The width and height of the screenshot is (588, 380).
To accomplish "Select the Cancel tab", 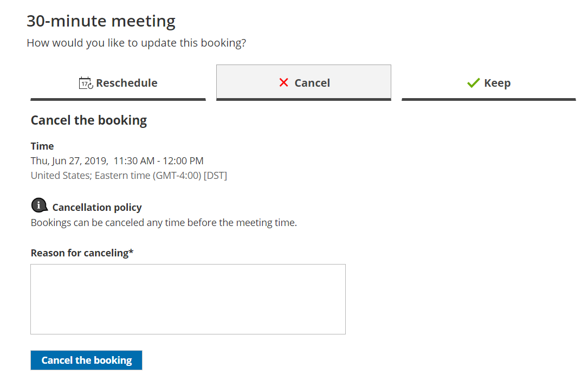I will [303, 83].
